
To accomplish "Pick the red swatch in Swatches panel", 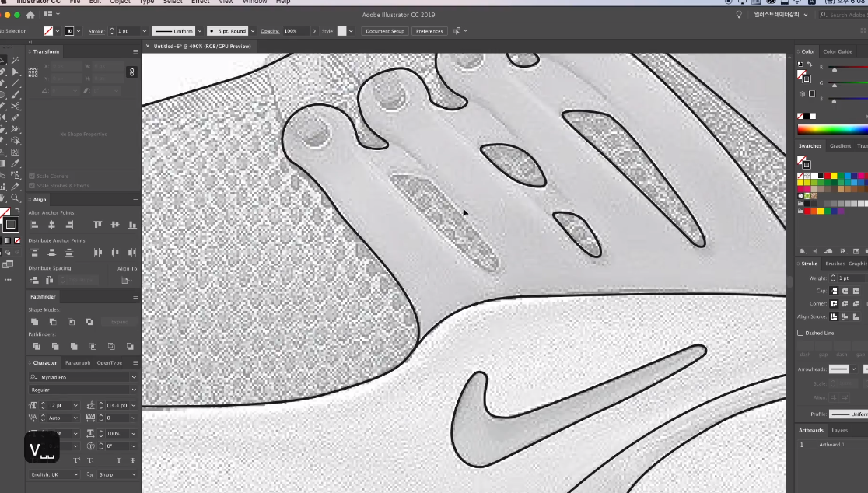I will 828,176.
